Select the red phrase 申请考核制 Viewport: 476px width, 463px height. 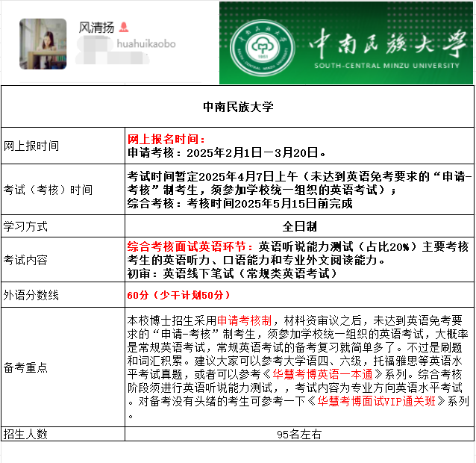point(245,321)
